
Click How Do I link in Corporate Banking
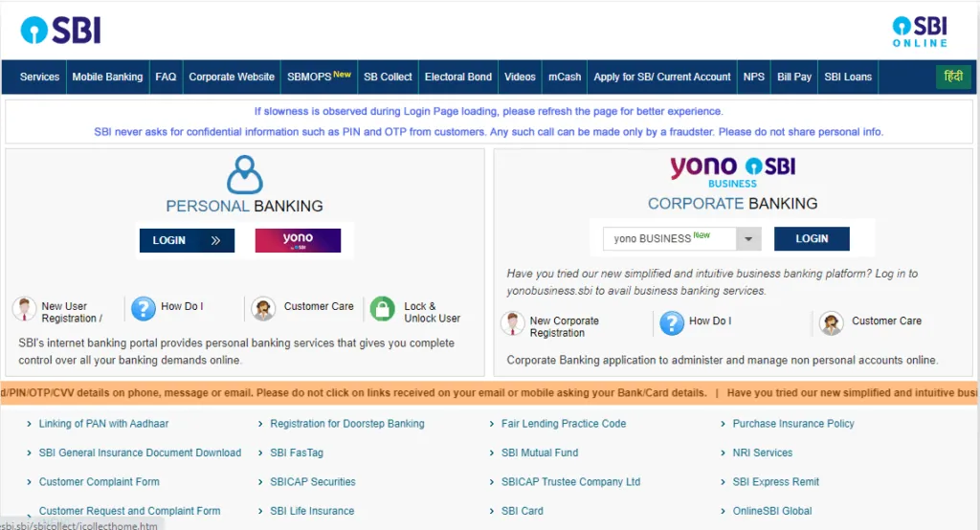[710, 320]
